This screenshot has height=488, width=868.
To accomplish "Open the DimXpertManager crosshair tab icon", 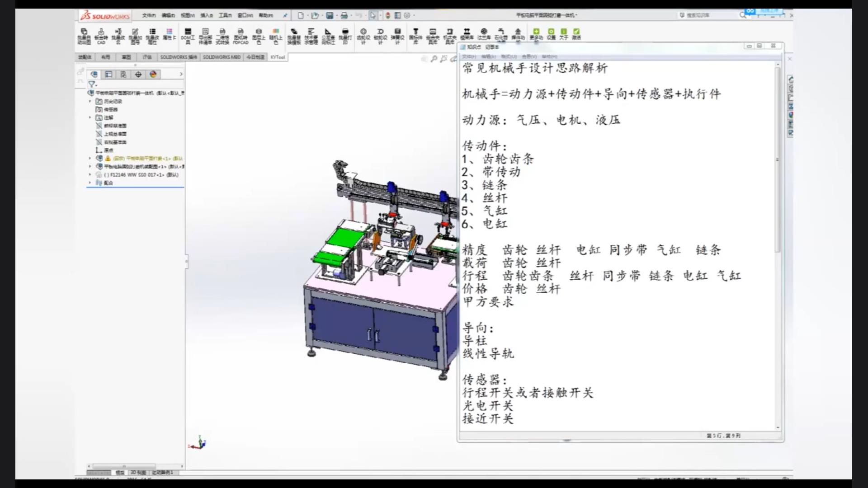I will (138, 74).
